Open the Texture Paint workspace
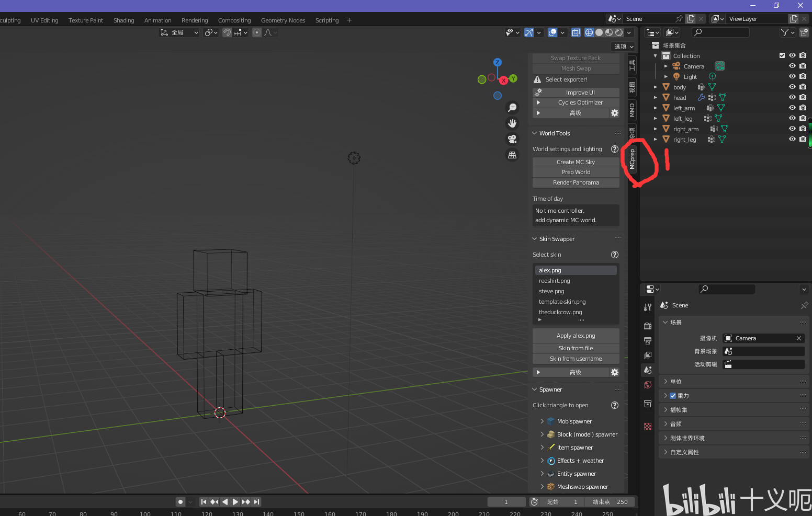 [x=86, y=20]
